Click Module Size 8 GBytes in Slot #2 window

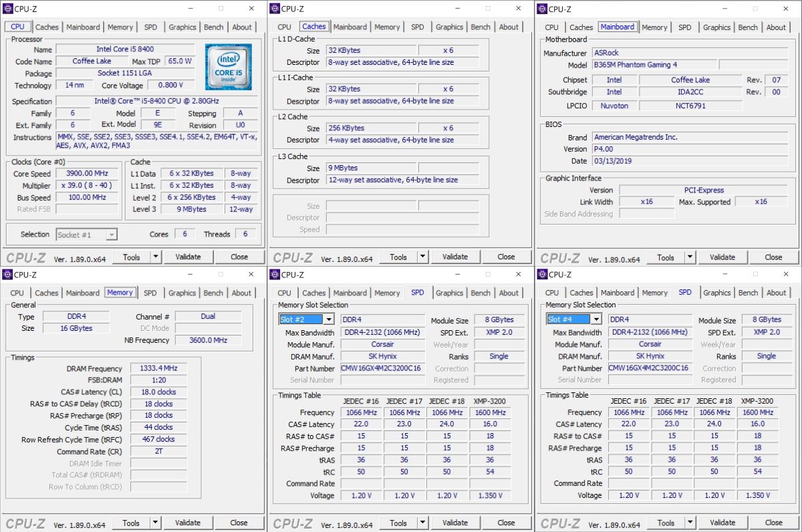click(499, 320)
